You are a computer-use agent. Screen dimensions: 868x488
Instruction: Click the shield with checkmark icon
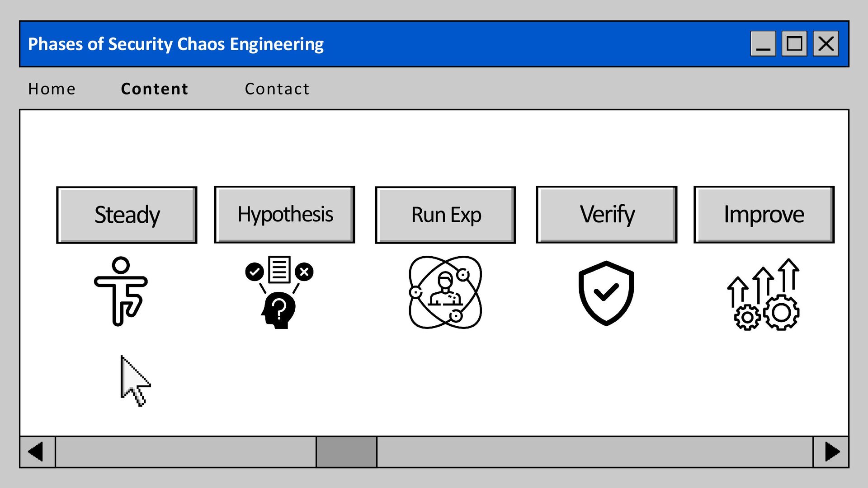click(606, 293)
